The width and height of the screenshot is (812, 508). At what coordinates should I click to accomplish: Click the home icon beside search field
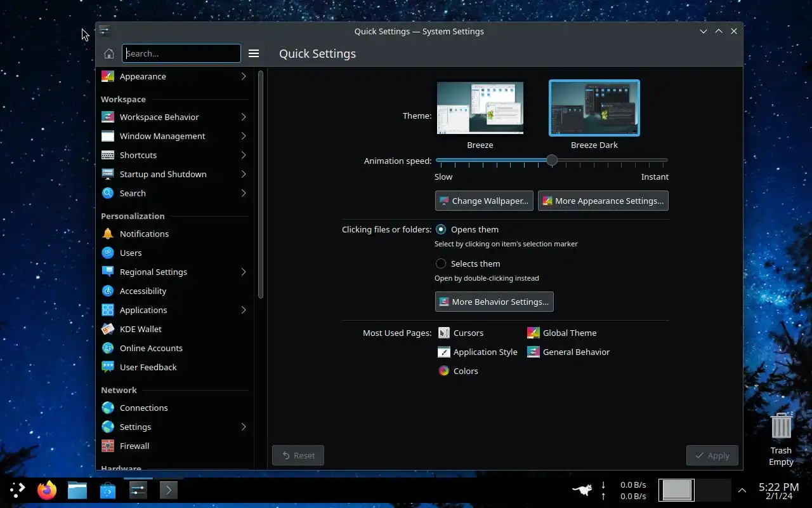(109, 53)
